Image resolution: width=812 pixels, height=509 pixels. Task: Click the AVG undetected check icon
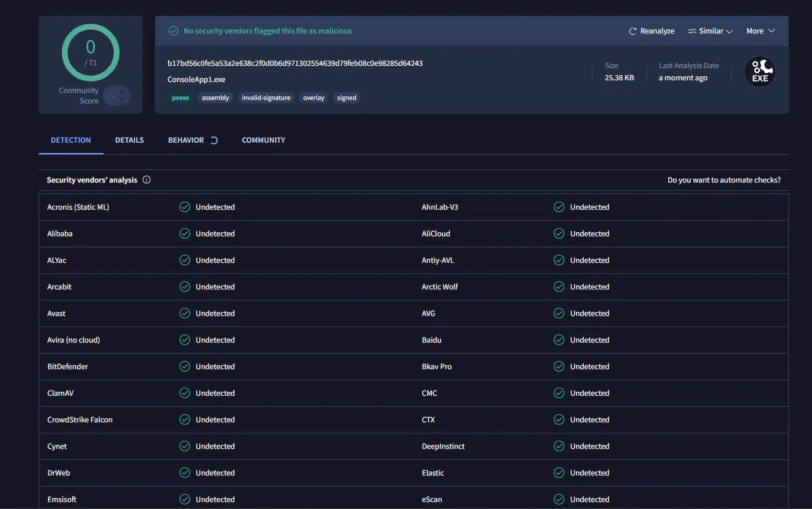point(559,313)
